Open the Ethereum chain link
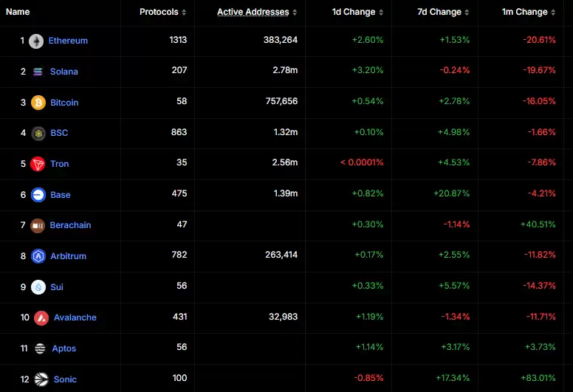The width and height of the screenshot is (573, 392). point(68,41)
